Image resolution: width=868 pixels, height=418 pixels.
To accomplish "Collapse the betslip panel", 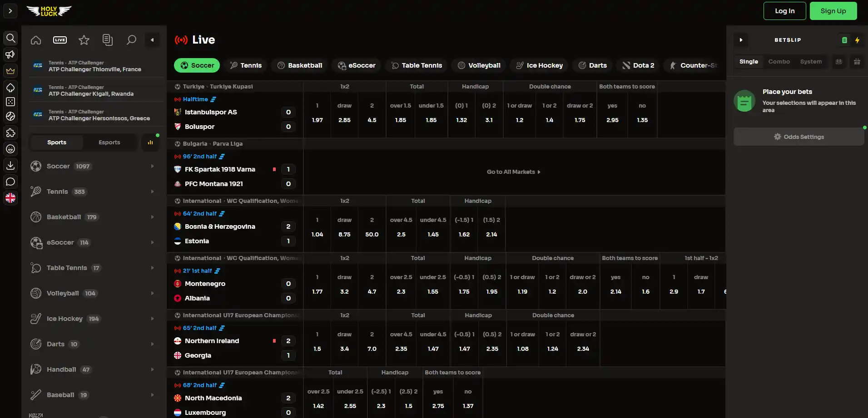I will pyautogui.click(x=741, y=40).
